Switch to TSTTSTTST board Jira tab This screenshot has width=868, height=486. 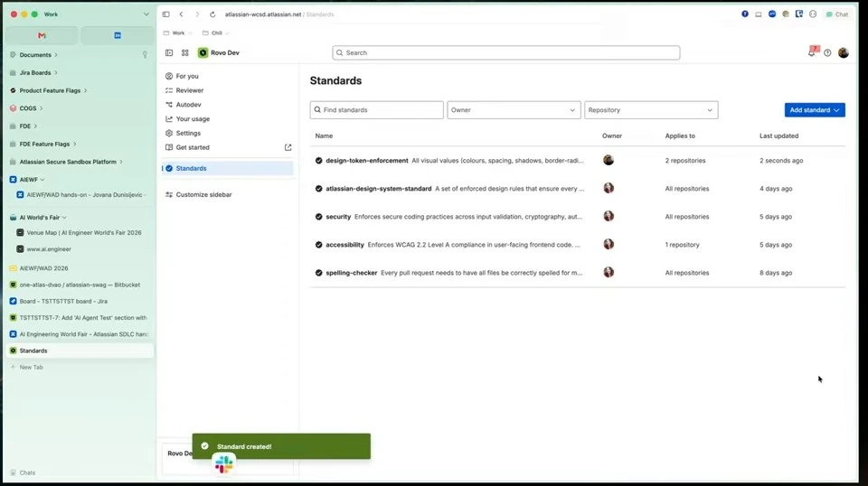pyautogui.click(x=80, y=302)
